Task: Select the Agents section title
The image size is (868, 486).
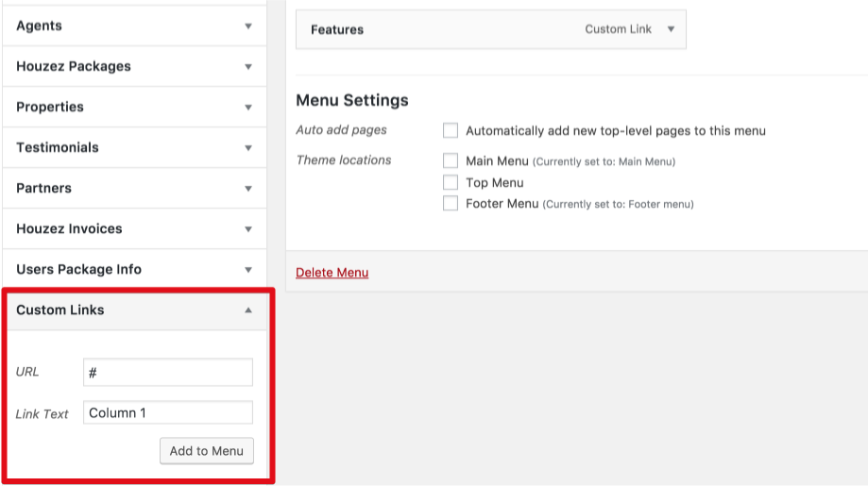Action: [39, 26]
